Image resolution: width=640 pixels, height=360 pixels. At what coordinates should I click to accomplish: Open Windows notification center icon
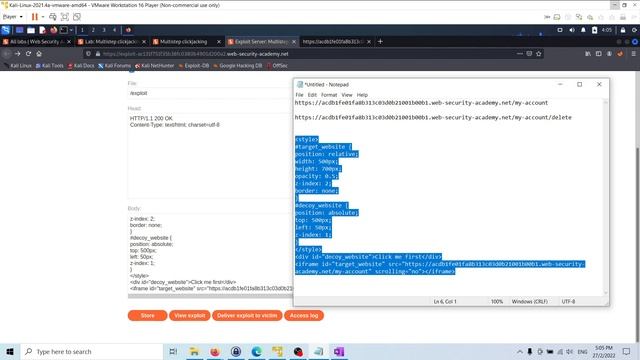tap(627, 351)
